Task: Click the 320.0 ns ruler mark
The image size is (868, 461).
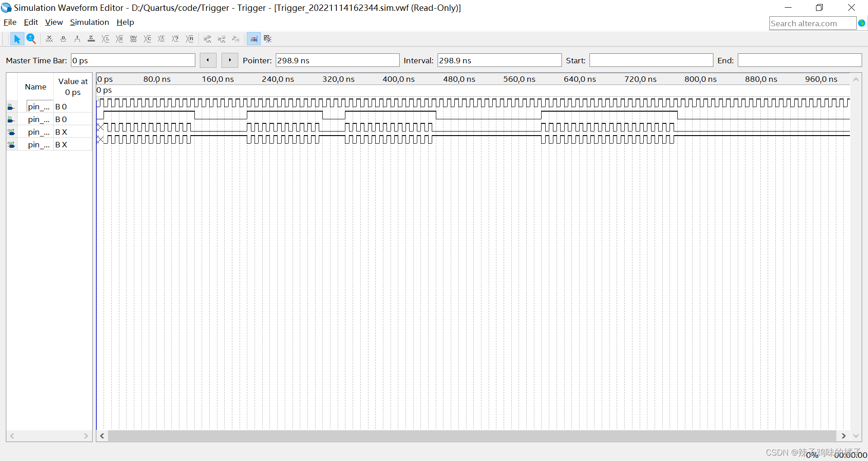Action: [338, 79]
